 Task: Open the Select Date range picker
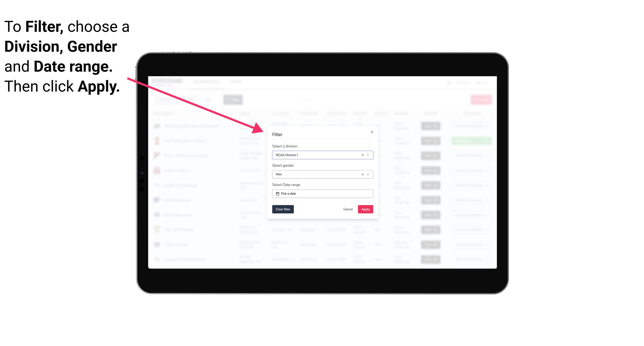322,194
